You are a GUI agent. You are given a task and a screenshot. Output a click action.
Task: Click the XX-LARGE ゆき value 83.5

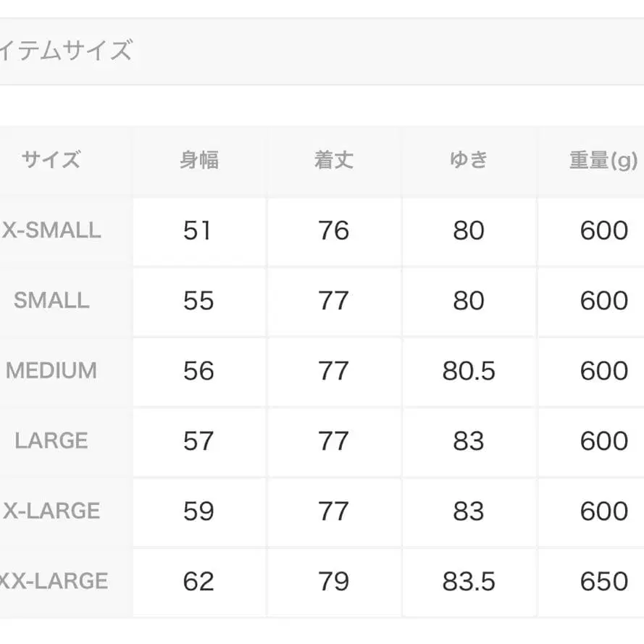click(x=469, y=581)
